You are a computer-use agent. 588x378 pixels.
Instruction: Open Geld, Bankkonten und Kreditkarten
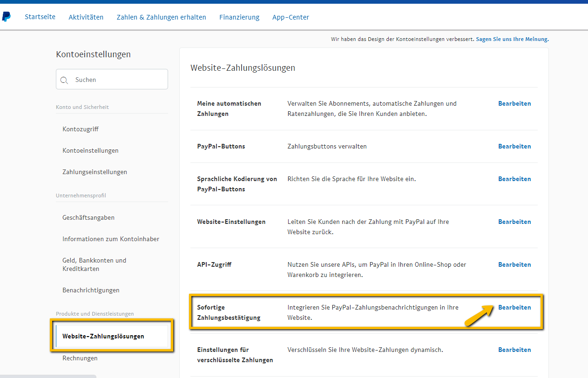pos(95,264)
